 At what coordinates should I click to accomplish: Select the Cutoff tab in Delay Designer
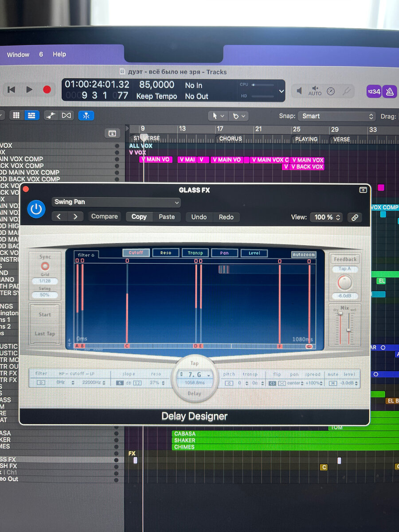(x=136, y=253)
